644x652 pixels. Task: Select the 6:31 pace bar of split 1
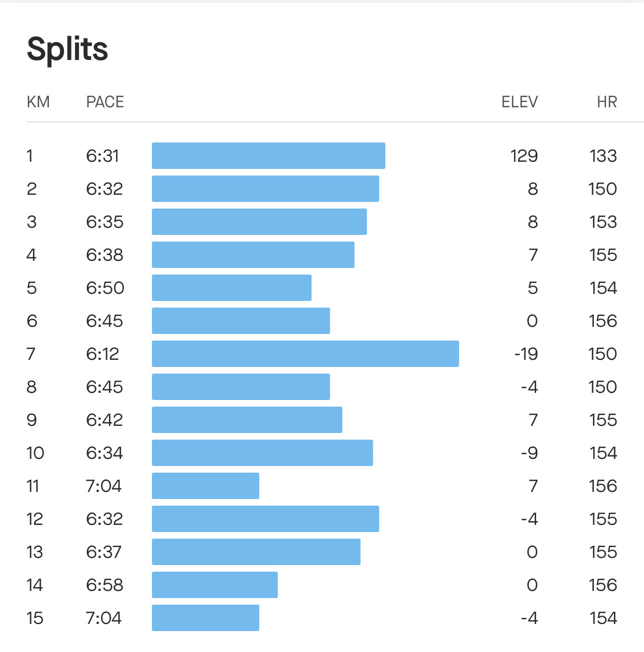(x=269, y=156)
